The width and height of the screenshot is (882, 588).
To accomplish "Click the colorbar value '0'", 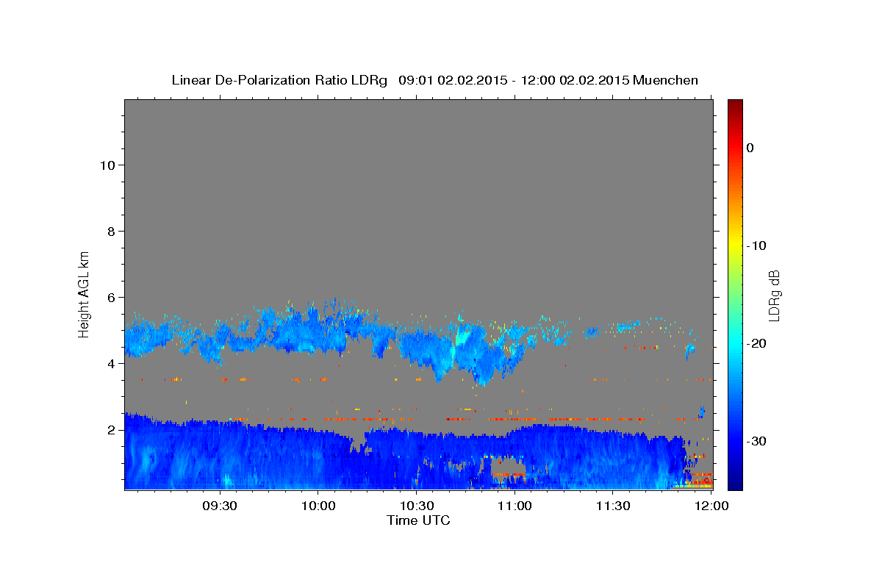I will pyautogui.click(x=750, y=148).
